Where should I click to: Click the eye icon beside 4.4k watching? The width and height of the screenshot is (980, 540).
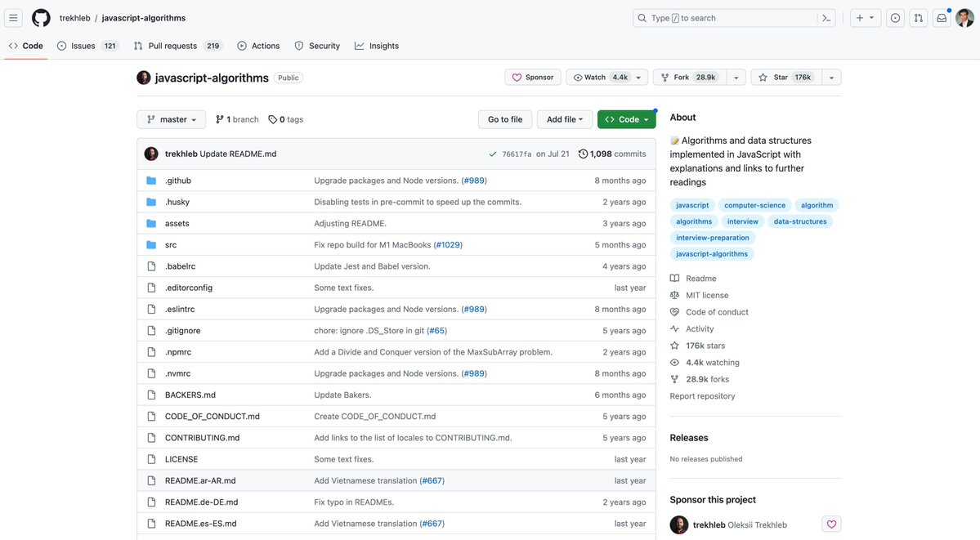pos(674,363)
